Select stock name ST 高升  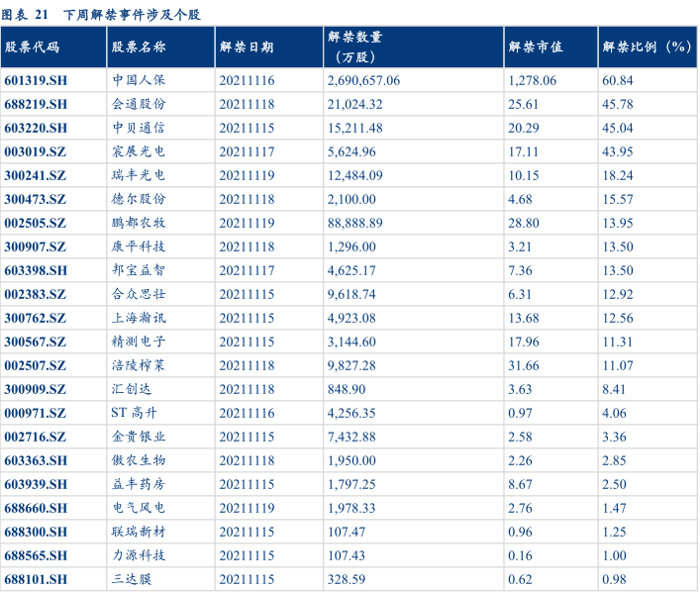[x=134, y=413]
